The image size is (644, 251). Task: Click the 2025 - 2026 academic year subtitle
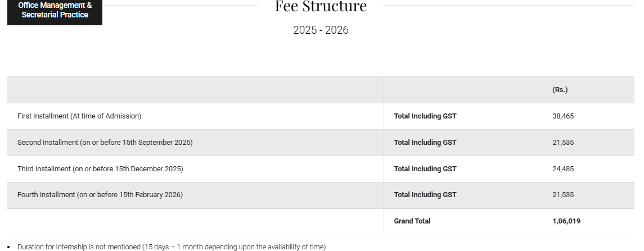[x=321, y=30]
